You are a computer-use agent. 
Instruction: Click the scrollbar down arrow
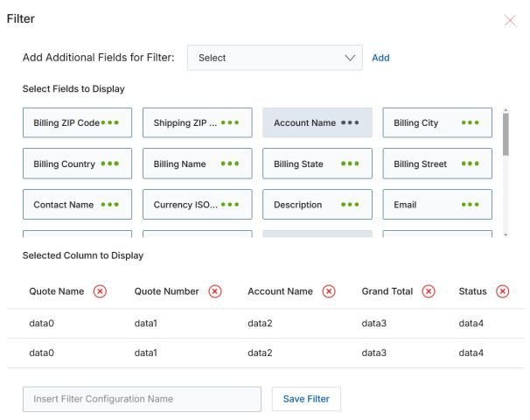tap(506, 234)
